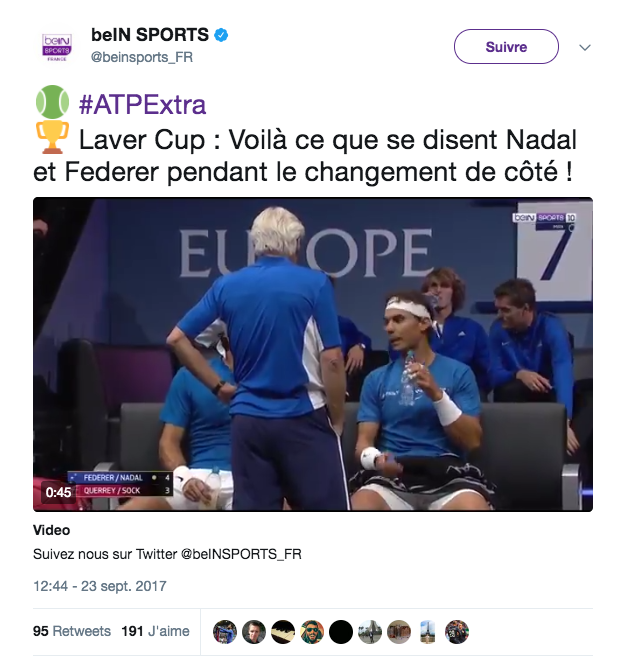
Task: Open the @beinsports_FR handle
Action: [x=142, y=57]
